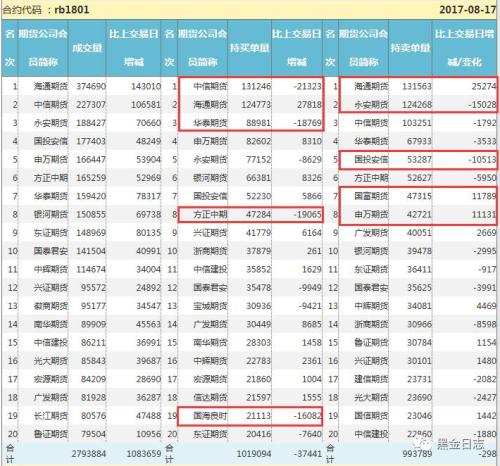Click the value 188427
The image size is (500, 466).
[91, 123]
